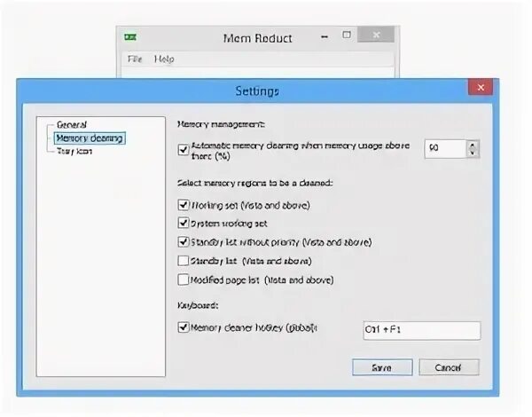Toggle Memory cleaner hotkey (global) checkbox

(x=184, y=327)
